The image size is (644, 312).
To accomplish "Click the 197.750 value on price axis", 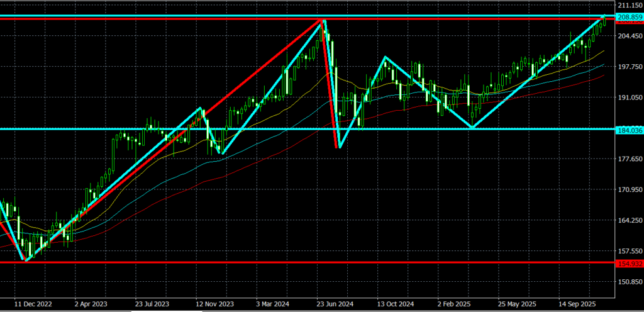I will coord(629,67).
